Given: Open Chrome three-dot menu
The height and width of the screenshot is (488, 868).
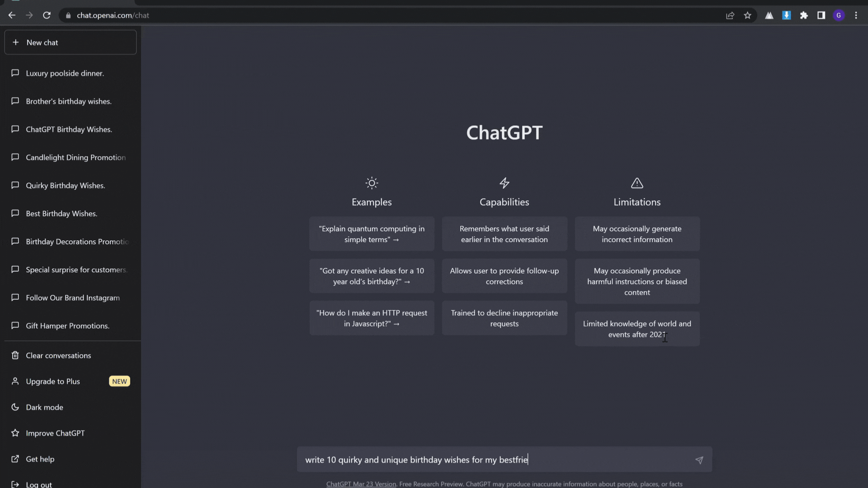Looking at the screenshot, I should [856, 15].
